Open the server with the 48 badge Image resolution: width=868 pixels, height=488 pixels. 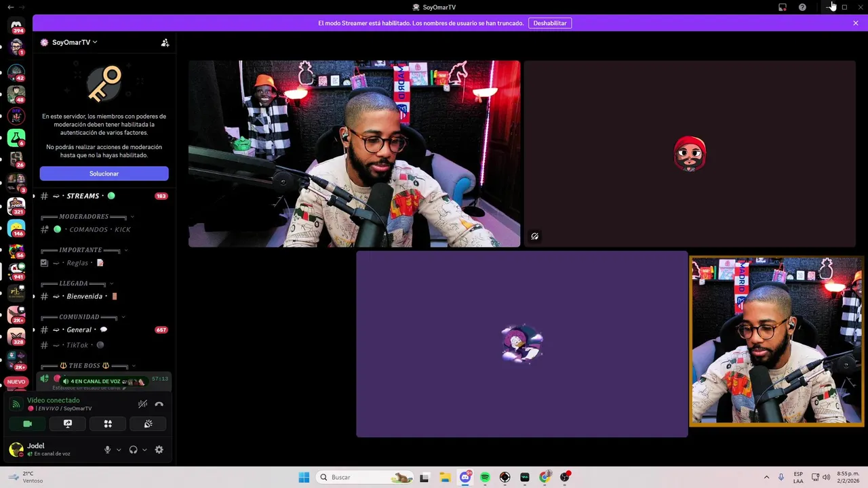point(16,94)
